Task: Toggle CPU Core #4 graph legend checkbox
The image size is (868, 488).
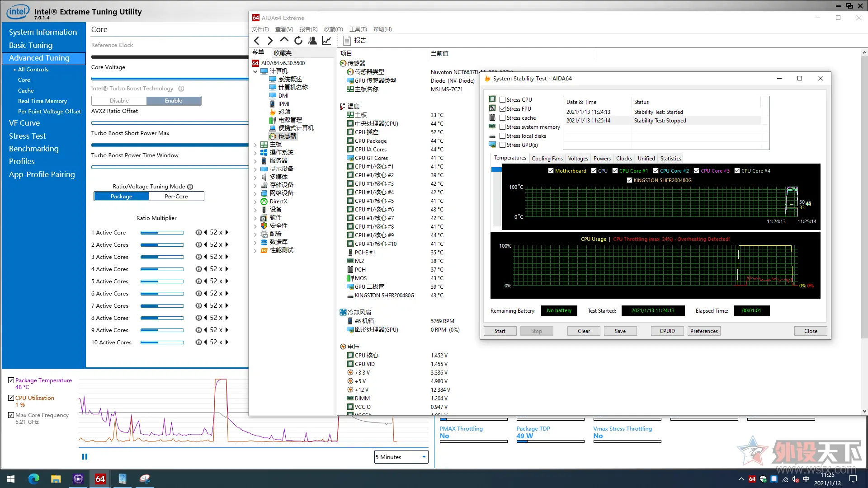Action: tap(737, 171)
